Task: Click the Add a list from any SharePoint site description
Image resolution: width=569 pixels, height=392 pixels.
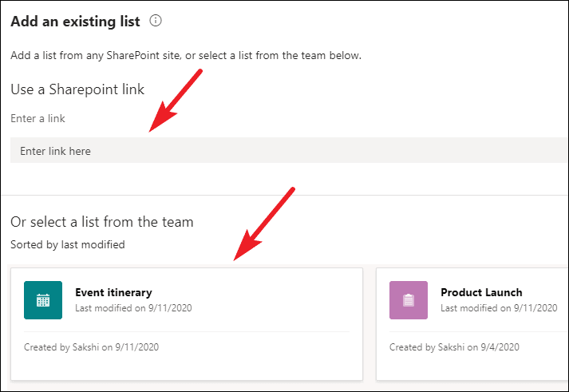Action: point(185,56)
